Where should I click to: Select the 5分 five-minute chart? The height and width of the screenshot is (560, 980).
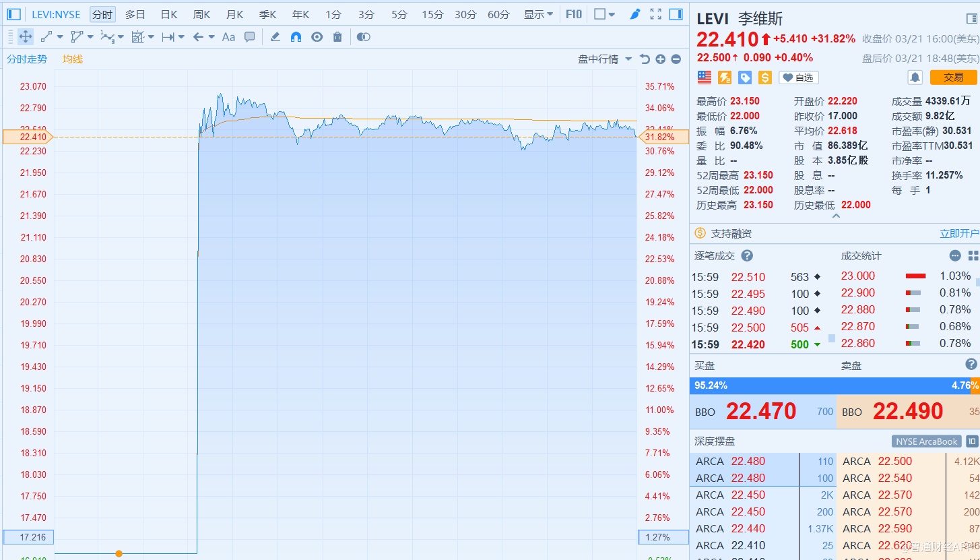(399, 14)
